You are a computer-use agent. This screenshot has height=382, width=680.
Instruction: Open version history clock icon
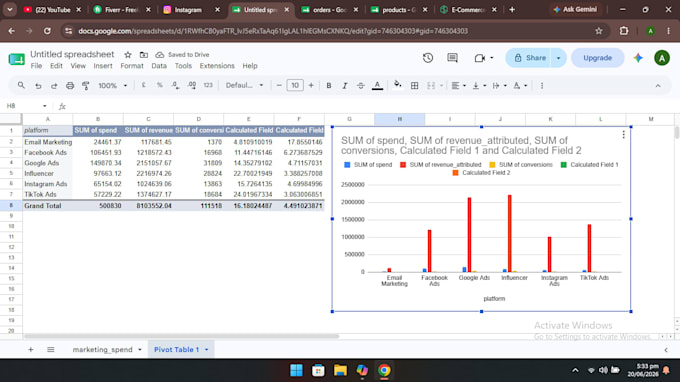[428, 58]
